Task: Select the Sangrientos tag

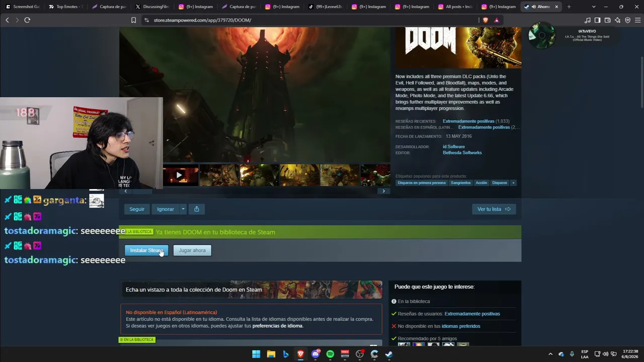Action: coord(461,183)
